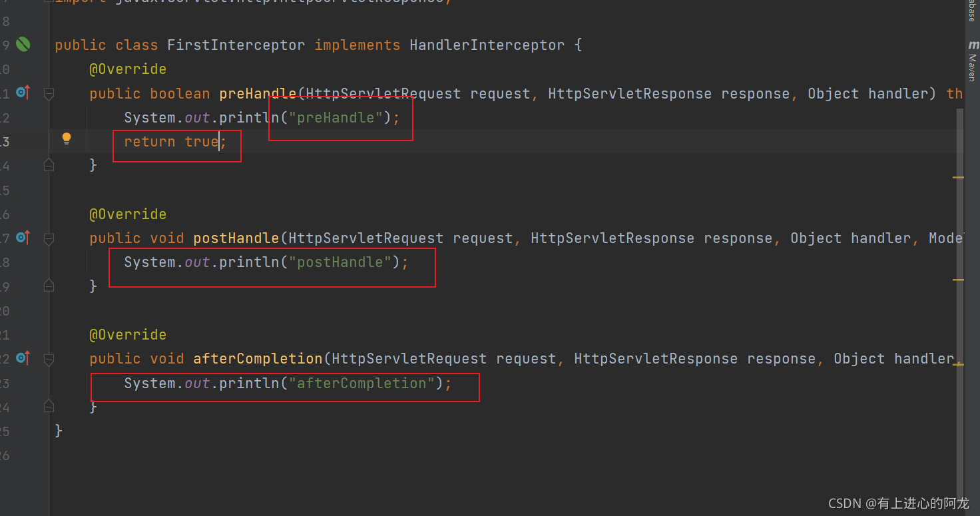Screen dimensions: 980x516
Task: Click fold end marker at preHandle closing brace
Action: coord(49,164)
